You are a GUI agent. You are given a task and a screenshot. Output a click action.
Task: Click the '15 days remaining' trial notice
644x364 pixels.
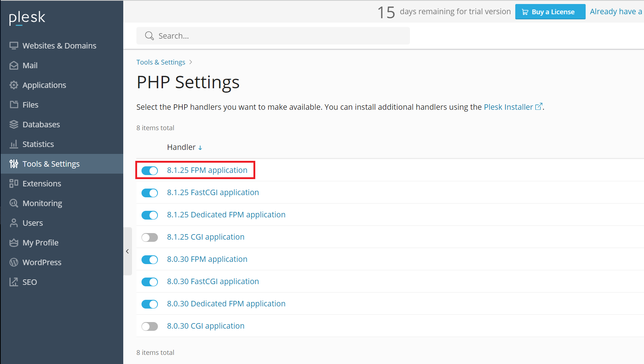[444, 12]
